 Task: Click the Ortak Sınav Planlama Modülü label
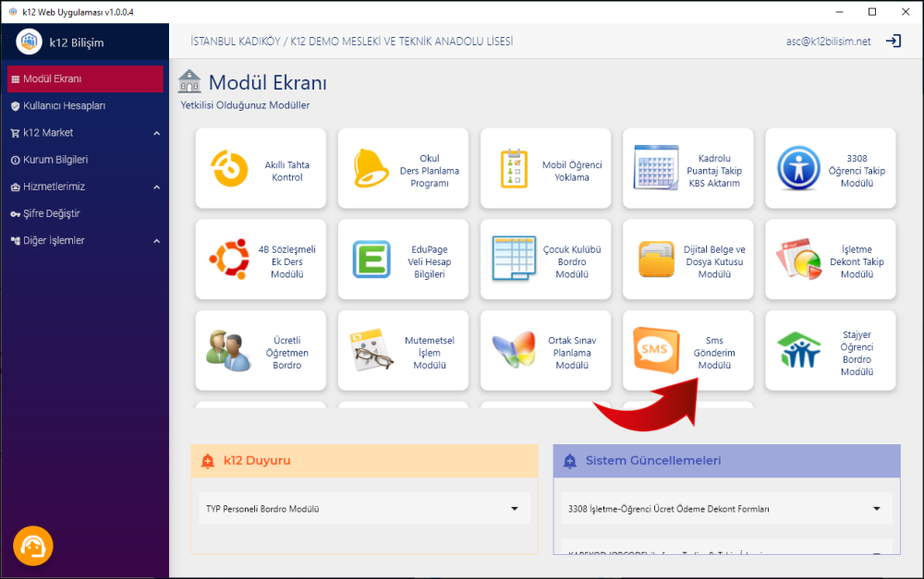point(572,353)
